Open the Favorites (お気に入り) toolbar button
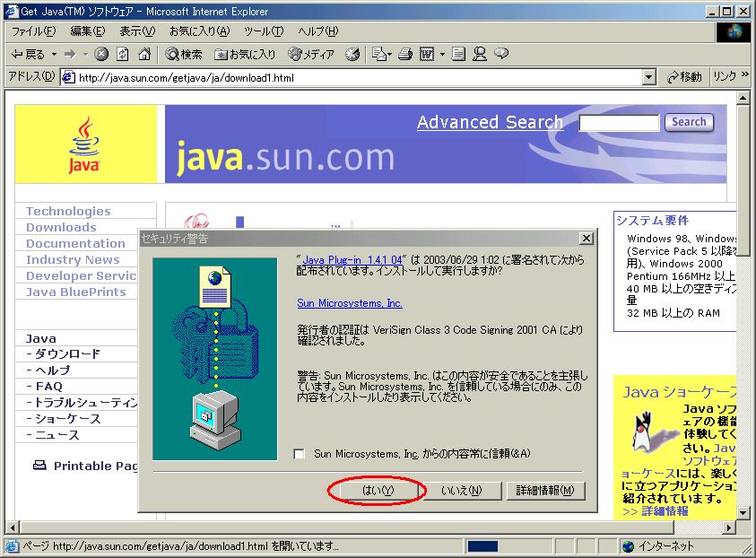This screenshot has width=756, height=558. 246,54
